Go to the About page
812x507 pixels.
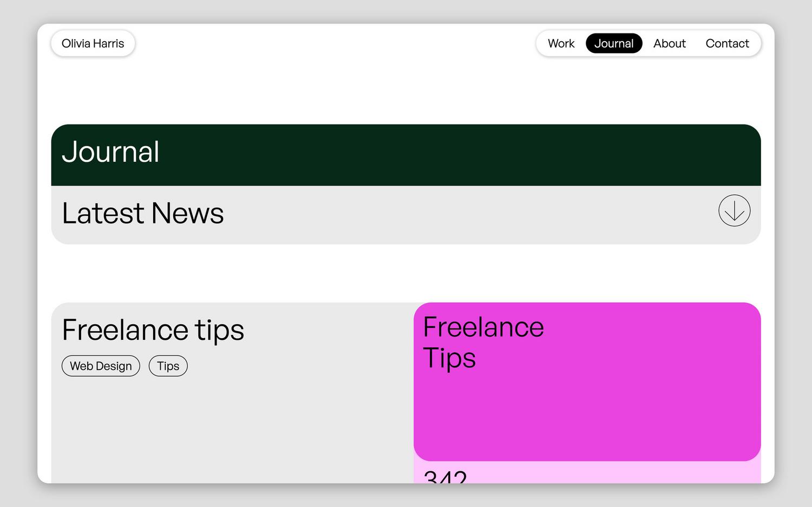pyautogui.click(x=669, y=43)
